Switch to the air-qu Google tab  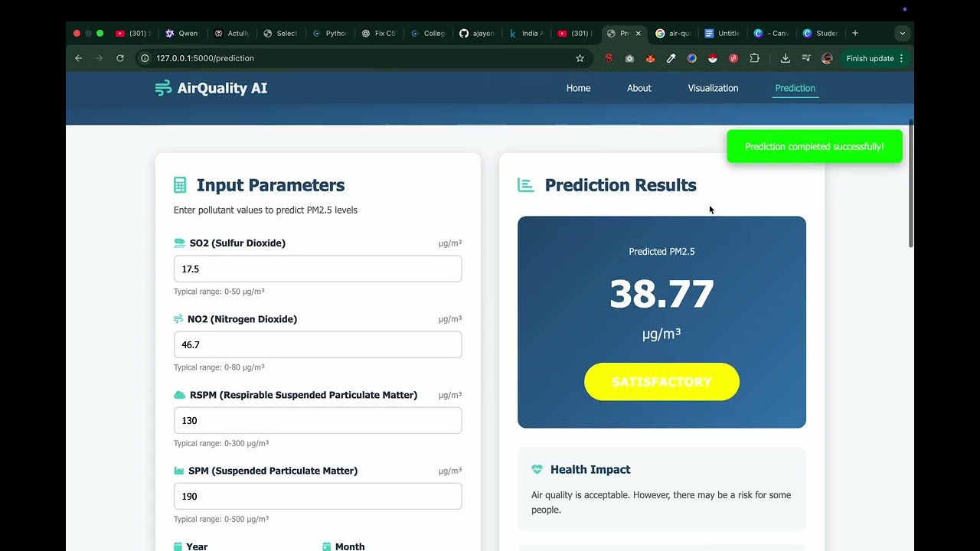tap(673, 34)
